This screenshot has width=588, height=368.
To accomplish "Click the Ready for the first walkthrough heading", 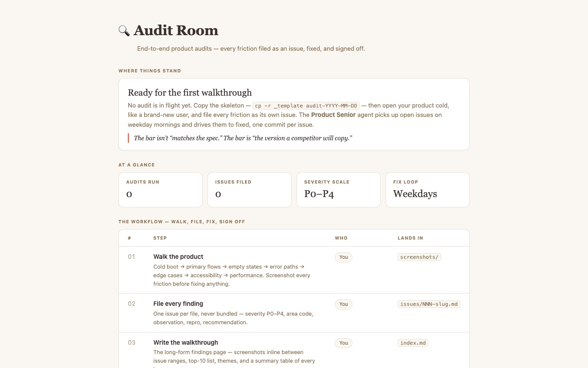I will click(x=190, y=93).
